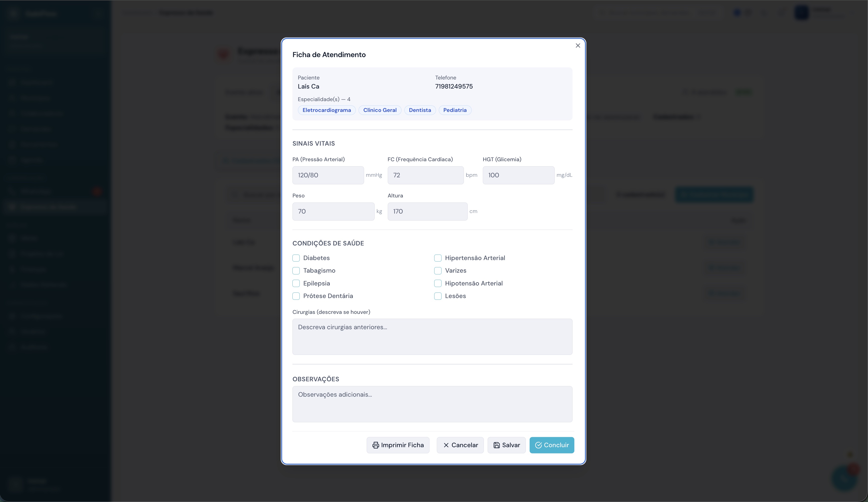Screen dimensions: 868x502
Task: Click the Imprimir Ficha button
Action: 398,445
